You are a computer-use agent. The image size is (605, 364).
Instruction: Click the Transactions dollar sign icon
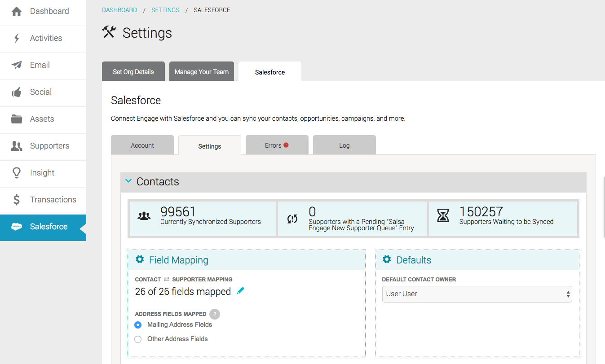click(17, 200)
